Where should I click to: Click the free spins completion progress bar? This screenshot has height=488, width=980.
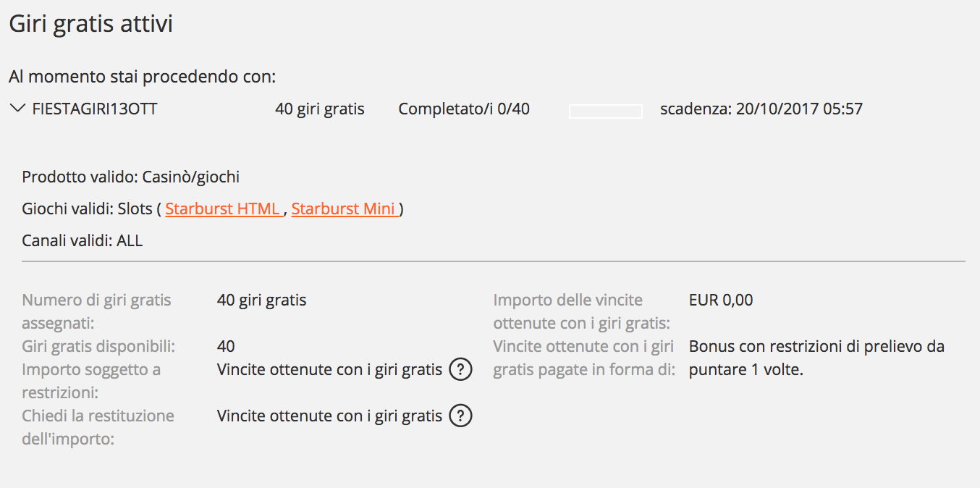pyautogui.click(x=606, y=111)
